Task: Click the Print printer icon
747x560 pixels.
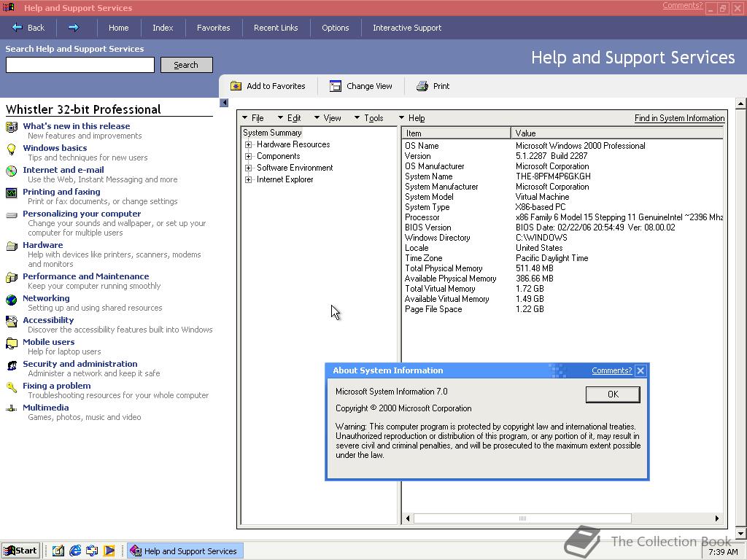Action: click(x=422, y=86)
